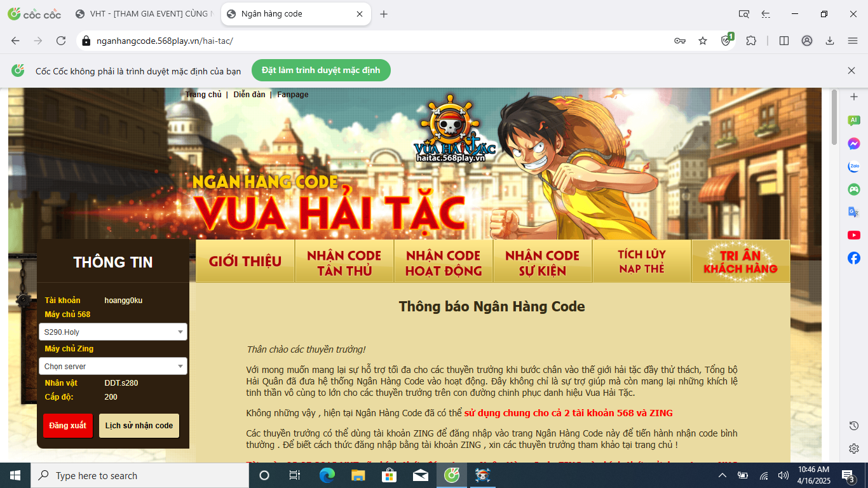The height and width of the screenshot is (488, 868).
Task: Open the AI assistant in the sidebar
Action: click(x=854, y=121)
